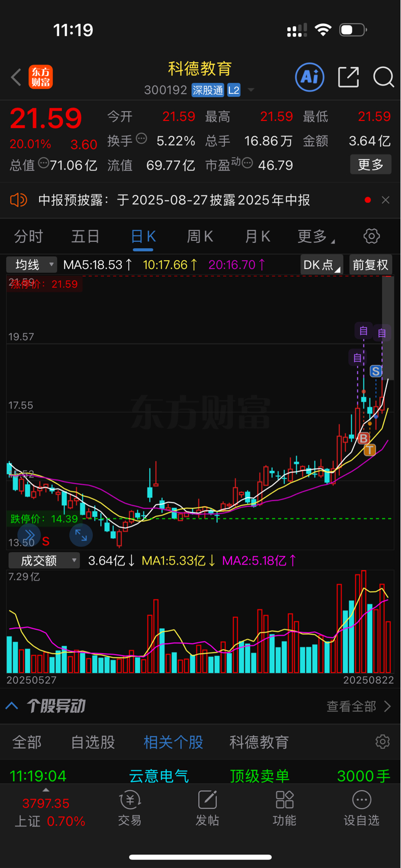Tap the 跌停价: 14.39 label
The width and height of the screenshot is (401, 868).
coord(44,519)
